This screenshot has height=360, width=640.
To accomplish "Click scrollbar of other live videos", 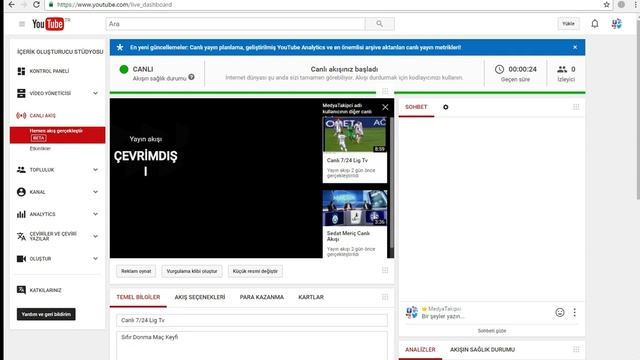I will click(x=392, y=184).
